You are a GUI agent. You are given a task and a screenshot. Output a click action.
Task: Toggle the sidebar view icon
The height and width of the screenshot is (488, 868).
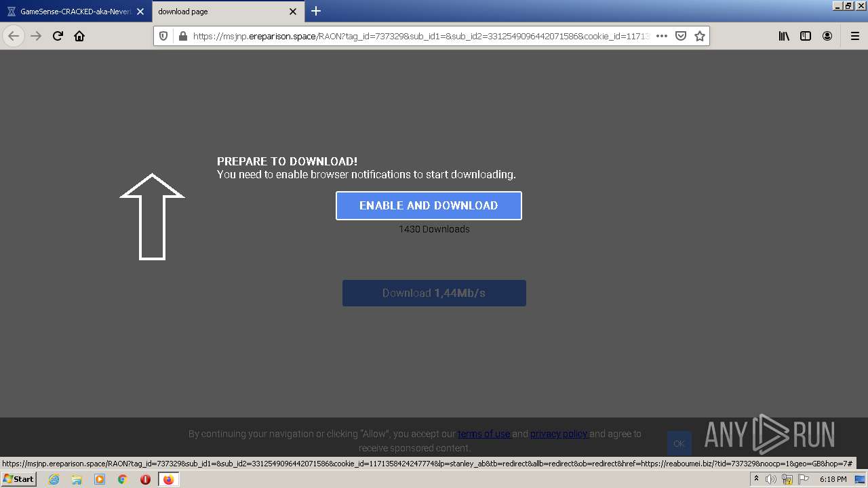[806, 36]
